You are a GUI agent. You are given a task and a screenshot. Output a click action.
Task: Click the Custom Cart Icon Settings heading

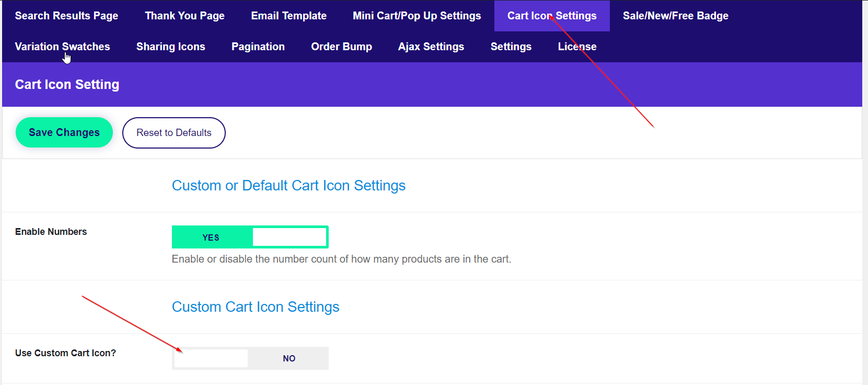[256, 307]
